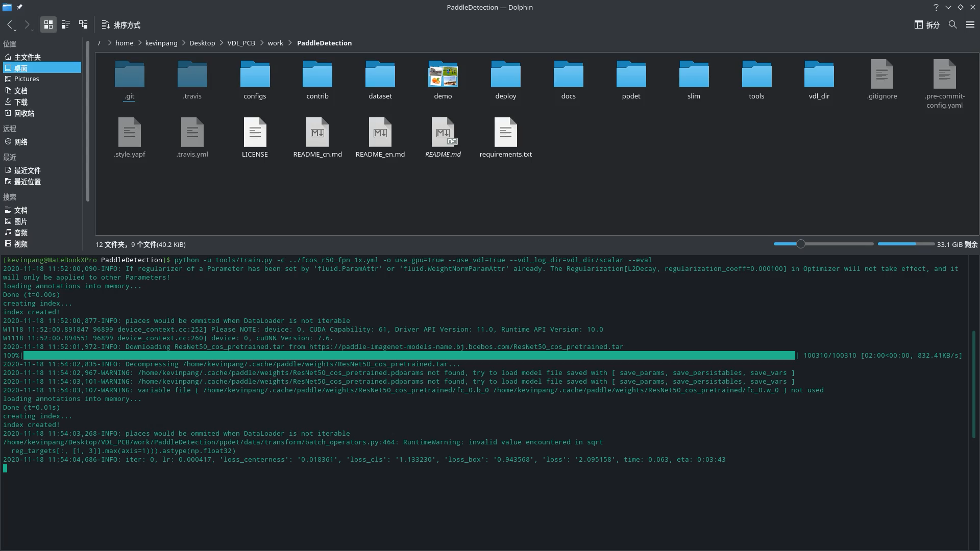Jump to work folder in the breadcrumb

[276, 43]
